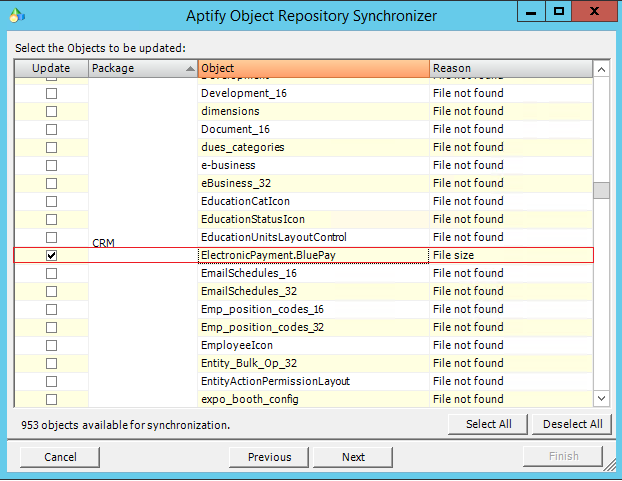Click the File size reason cell

pyautogui.click(x=511, y=255)
